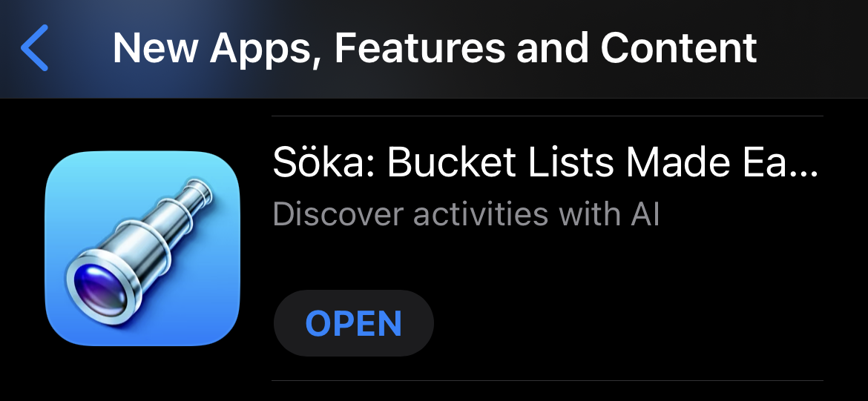Launch Söka via the OPEN pill
This screenshot has height=401, width=868.
(353, 323)
